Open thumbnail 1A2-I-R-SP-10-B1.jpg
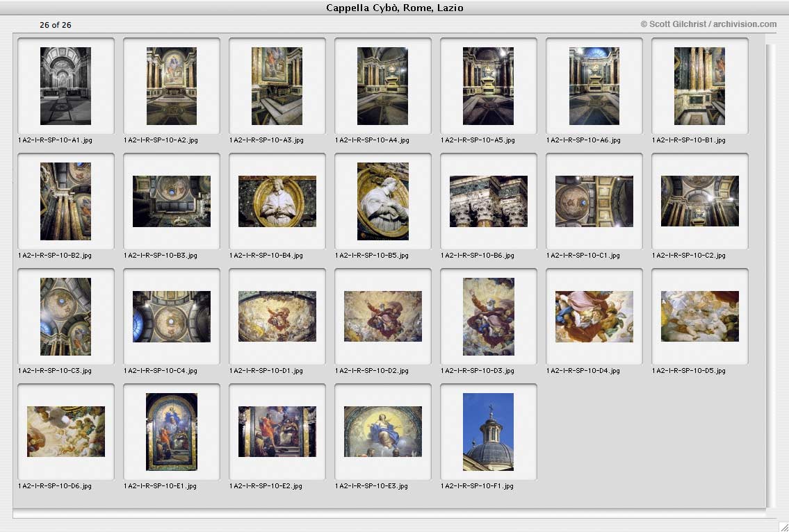Viewport: 789px width, 532px height. click(699, 86)
